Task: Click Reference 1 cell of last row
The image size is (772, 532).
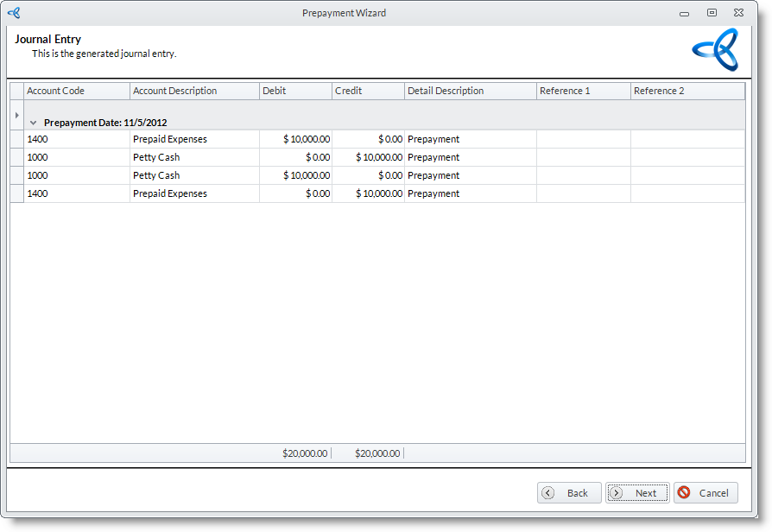Action: pos(583,193)
